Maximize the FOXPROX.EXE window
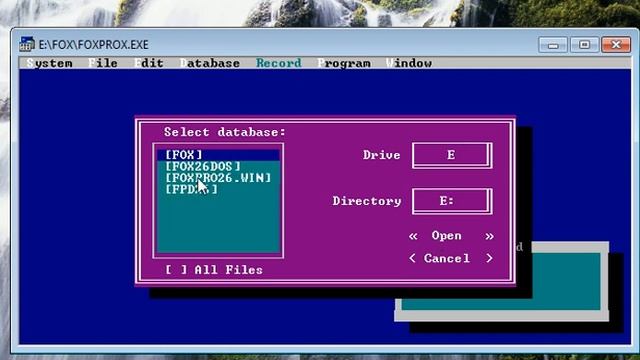The height and width of the screenshot is (360, 640). click(584, 44)
